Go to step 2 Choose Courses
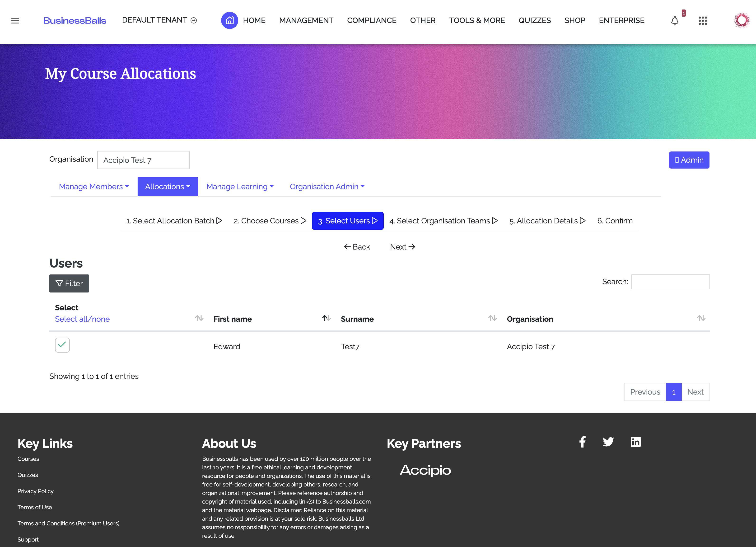The height and width of the screenshot is (547, 756). 270,221
